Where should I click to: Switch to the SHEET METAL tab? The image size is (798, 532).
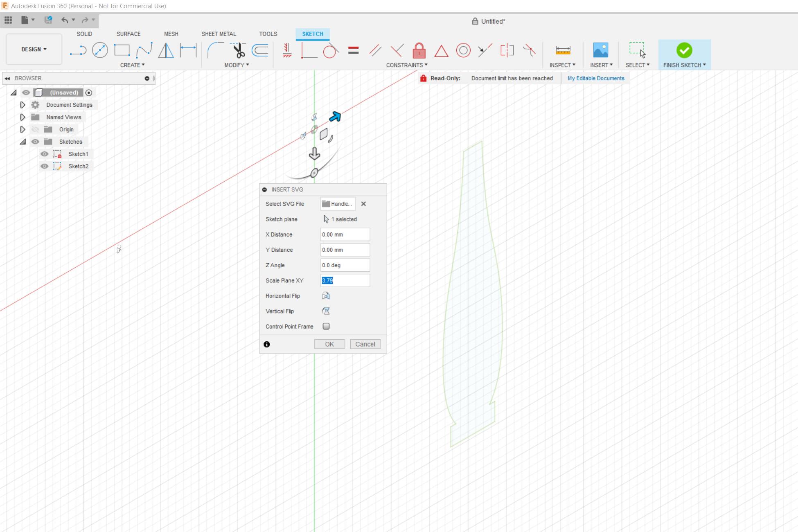tap(219, 34)
